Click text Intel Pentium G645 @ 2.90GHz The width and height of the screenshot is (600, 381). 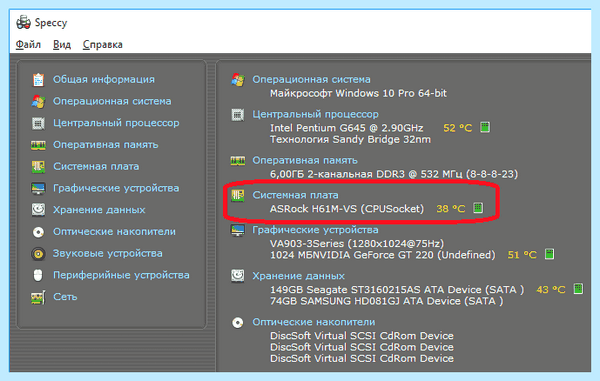(x=347, y=128)
